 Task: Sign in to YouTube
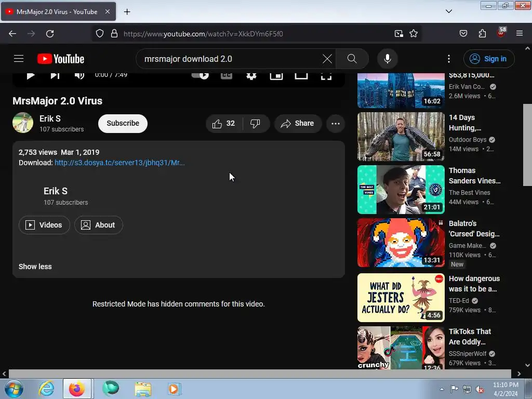(489, 59)
